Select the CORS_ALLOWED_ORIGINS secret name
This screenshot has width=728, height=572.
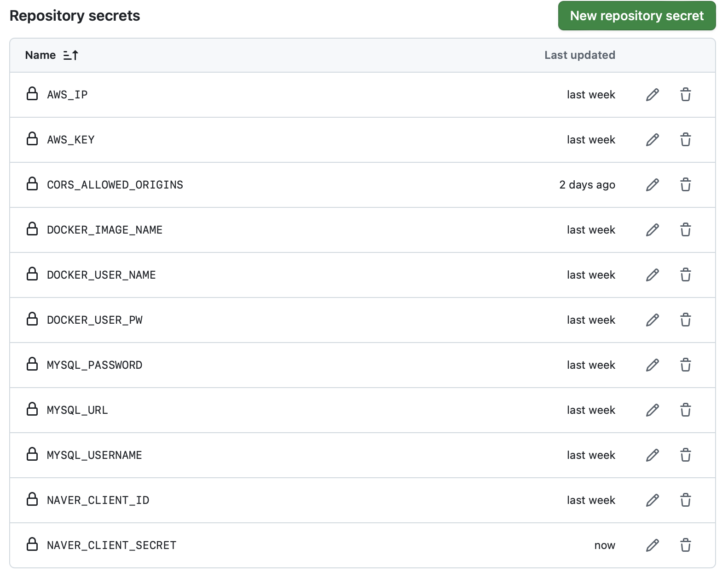[x=115, y=185]
